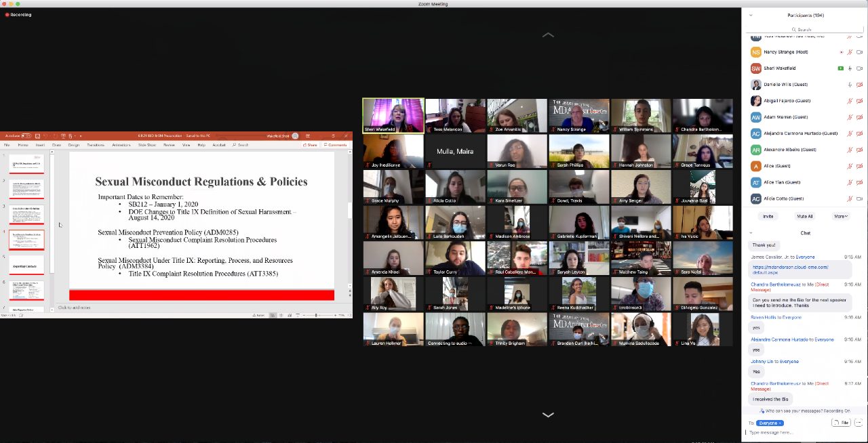This screenshot has height=443, width=868.
Task: Toggle Alicia Cotto's camera icon
Action: click(x=859, y=198)
